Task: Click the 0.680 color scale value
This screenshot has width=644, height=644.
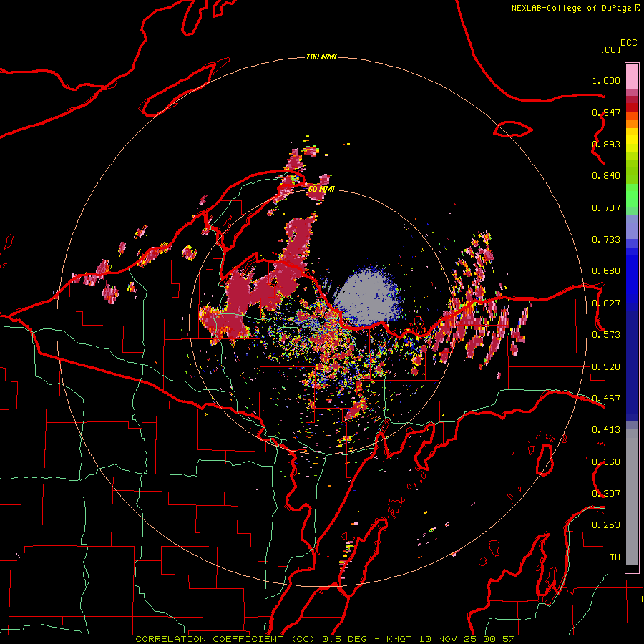Action: (x=606, y=271)
